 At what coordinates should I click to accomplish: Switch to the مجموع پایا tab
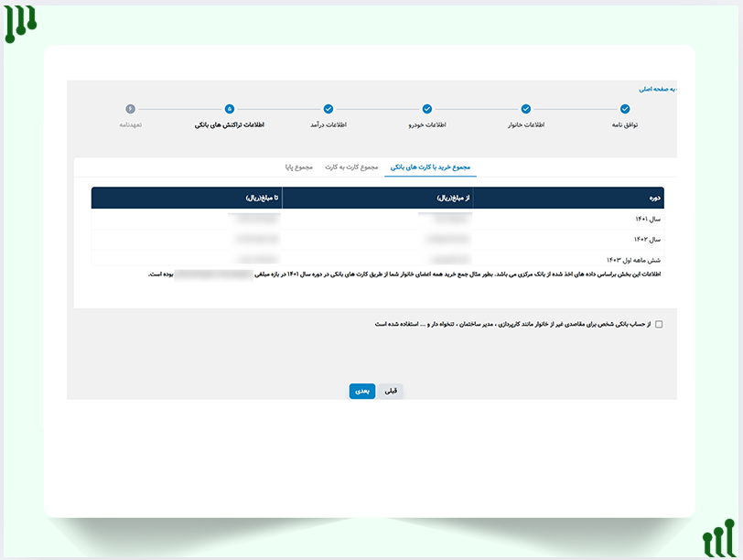tap(299, 167)
